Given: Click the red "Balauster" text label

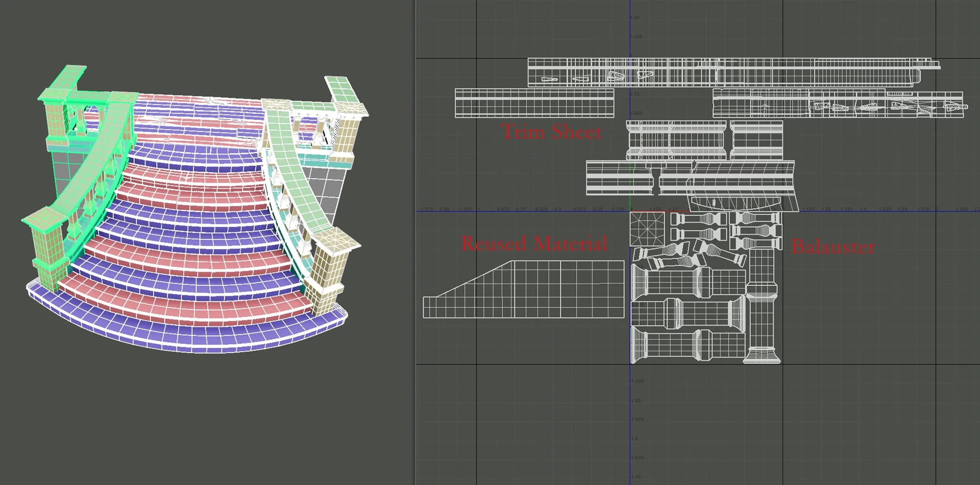Looking at the screenshot, I should (x=833, y=247).
